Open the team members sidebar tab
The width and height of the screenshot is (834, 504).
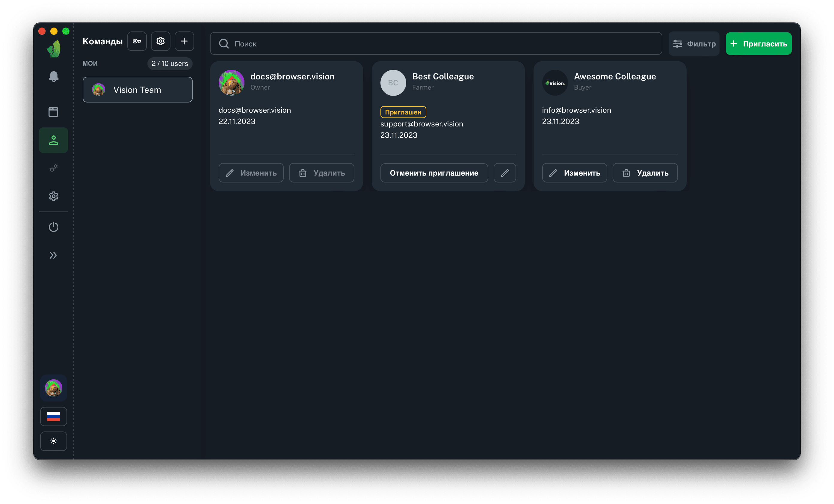(54, 140)
